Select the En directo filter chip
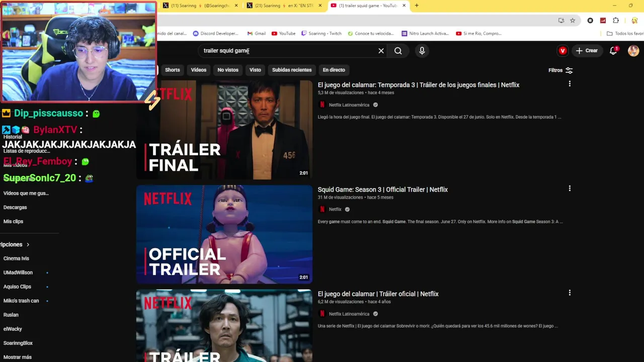 [334, 70]
